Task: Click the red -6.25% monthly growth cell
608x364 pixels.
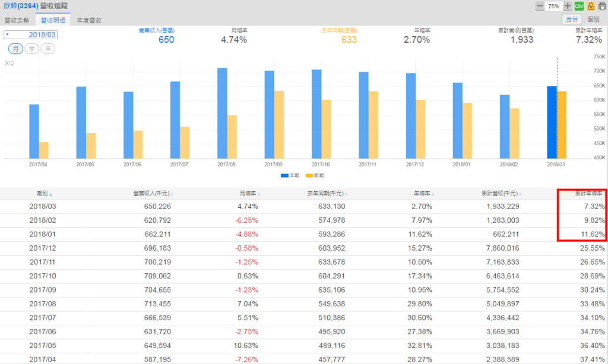Action: point(246,220)
